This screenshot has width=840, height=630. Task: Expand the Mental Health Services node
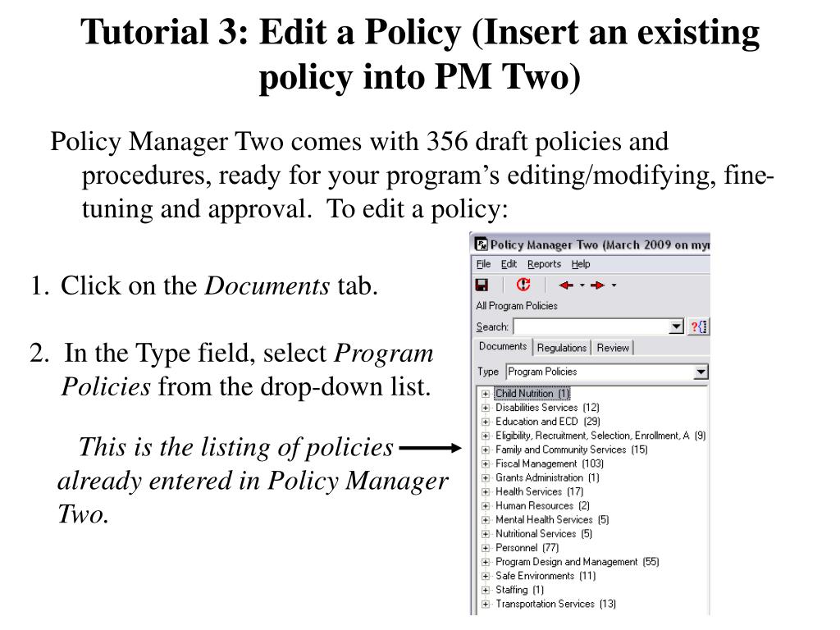point(485,519)
